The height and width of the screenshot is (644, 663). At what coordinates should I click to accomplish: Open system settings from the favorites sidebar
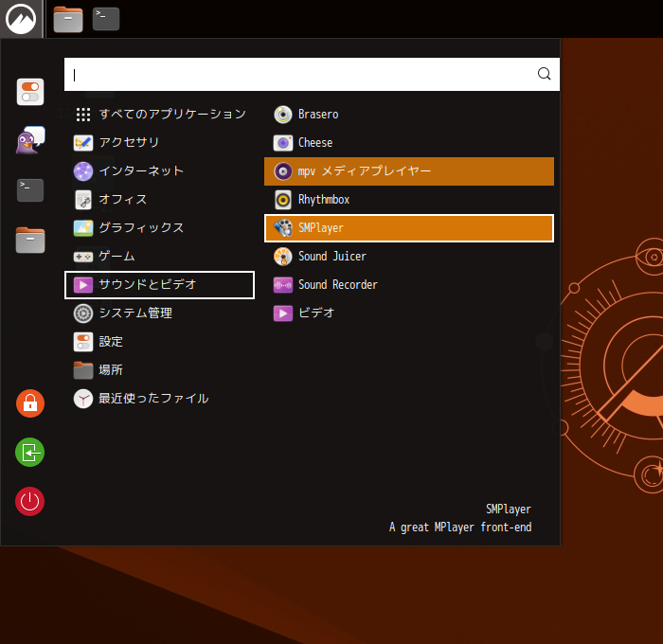pyautogui.click(x=30, y=92)
